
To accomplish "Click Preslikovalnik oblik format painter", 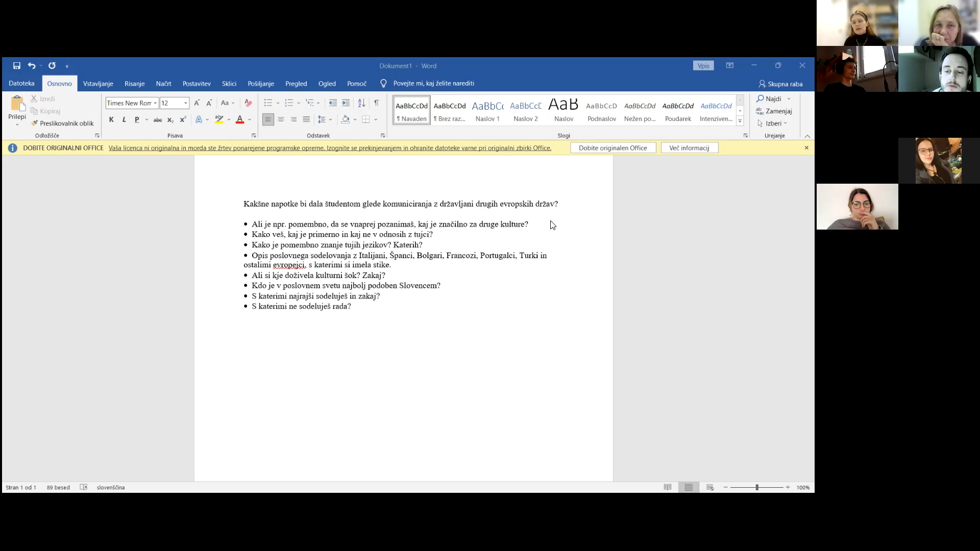I will (x=62, y=123).
